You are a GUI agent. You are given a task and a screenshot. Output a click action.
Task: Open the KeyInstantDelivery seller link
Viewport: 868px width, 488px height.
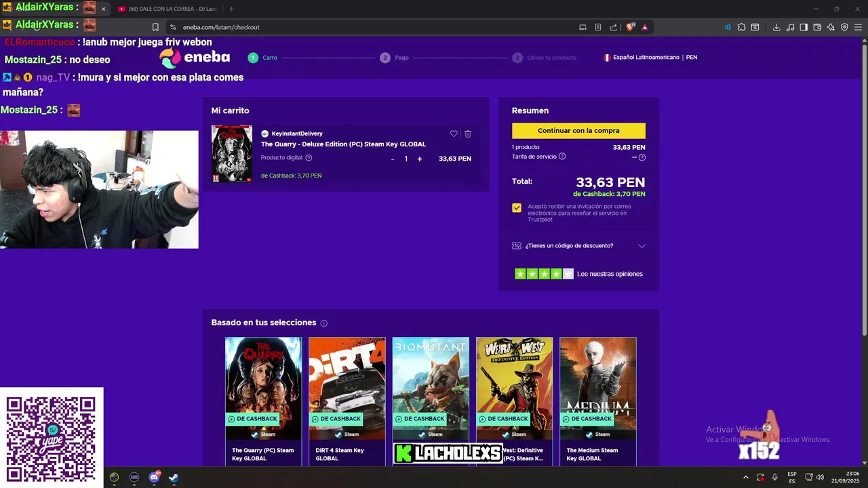(297, 134)
